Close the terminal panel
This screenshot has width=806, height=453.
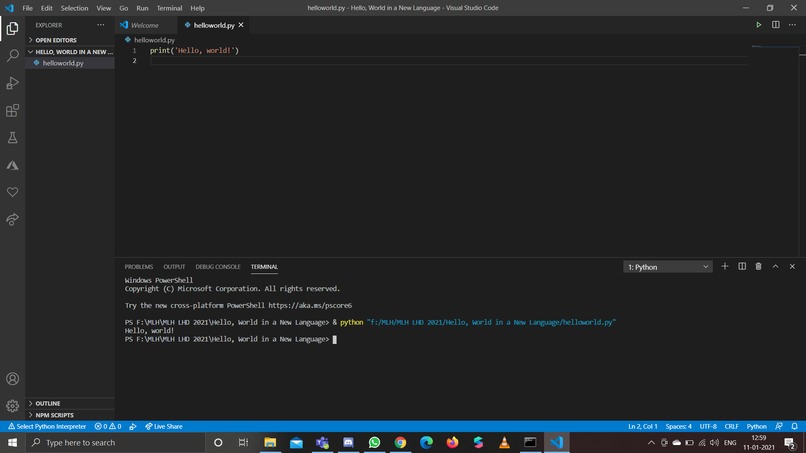click(x=792, y=266)
